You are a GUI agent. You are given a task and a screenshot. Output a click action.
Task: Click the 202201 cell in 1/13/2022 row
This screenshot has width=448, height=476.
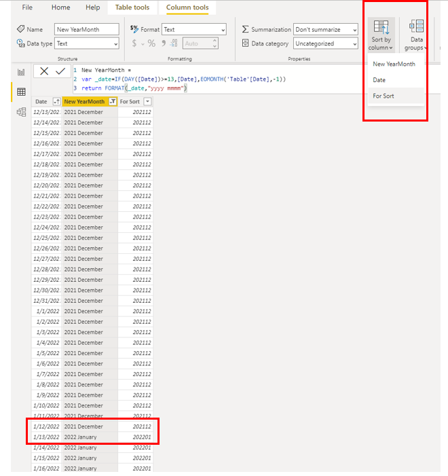pyautogui.click(x=135, y=437)
